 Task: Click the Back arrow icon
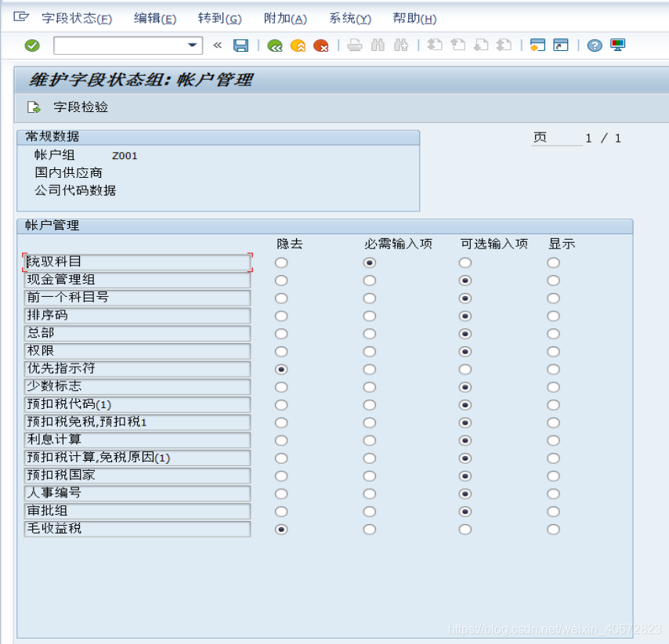coord(274,45)
